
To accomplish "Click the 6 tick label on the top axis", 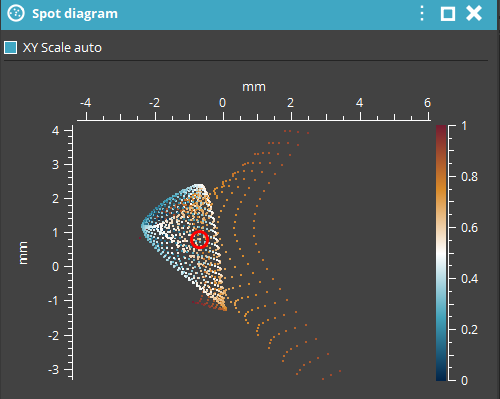I will pos(427,103).
